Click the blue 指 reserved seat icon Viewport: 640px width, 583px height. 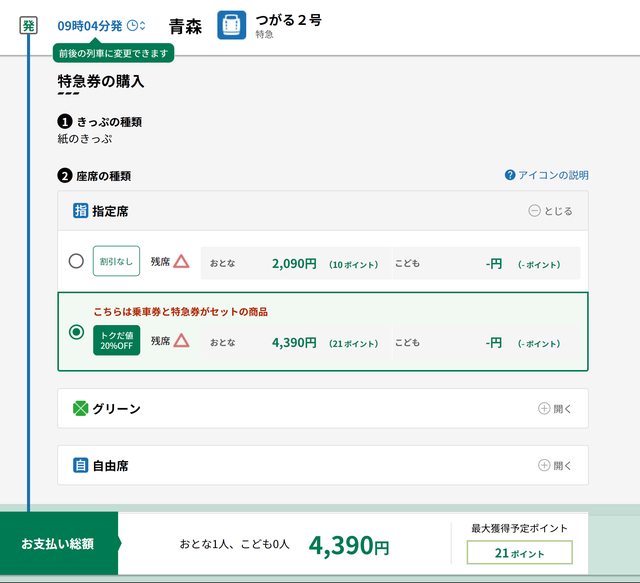[x=81, y=211]
